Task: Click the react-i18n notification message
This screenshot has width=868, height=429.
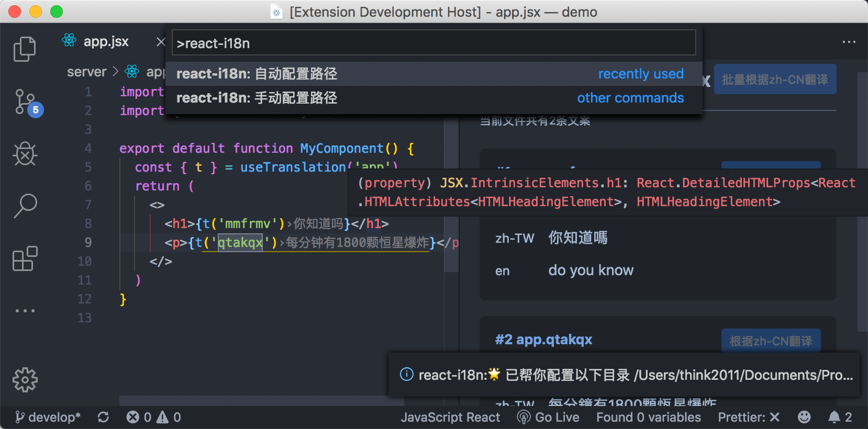Action: [636, 375]
